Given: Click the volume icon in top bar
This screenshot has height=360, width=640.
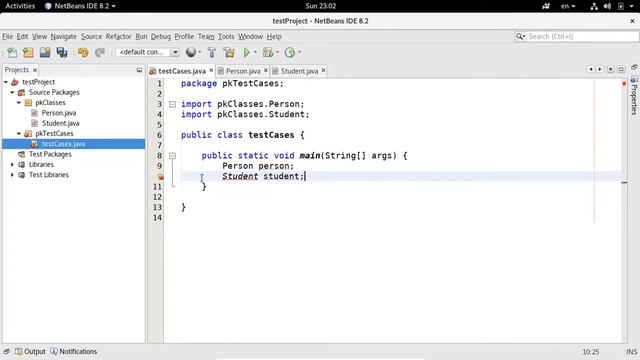Looking at the screenshot, I should (607, 6).
